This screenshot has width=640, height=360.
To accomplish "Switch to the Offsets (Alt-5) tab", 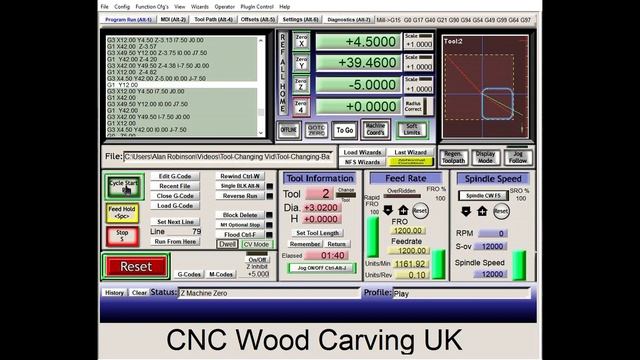I will click(258, 19).
